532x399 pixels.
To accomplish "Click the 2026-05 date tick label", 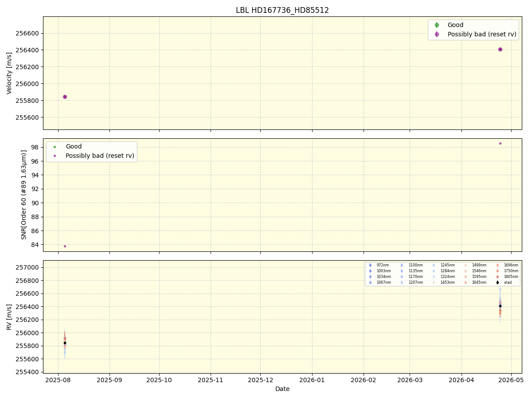I will (511, 380).
